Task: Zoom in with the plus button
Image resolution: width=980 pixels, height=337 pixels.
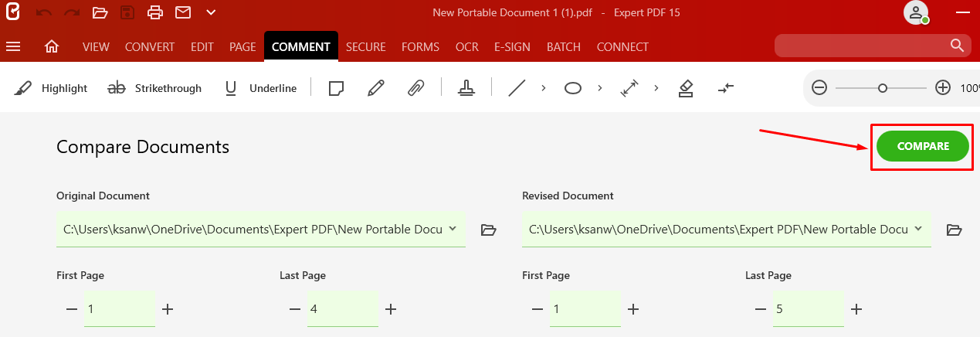Action: [x=943, y=88]
